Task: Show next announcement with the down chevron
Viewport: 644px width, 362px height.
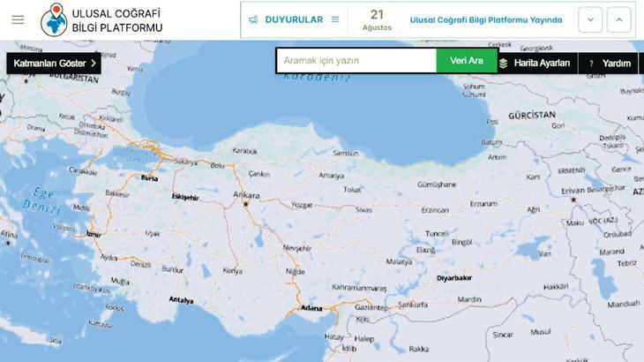Action: pos(590,19)
